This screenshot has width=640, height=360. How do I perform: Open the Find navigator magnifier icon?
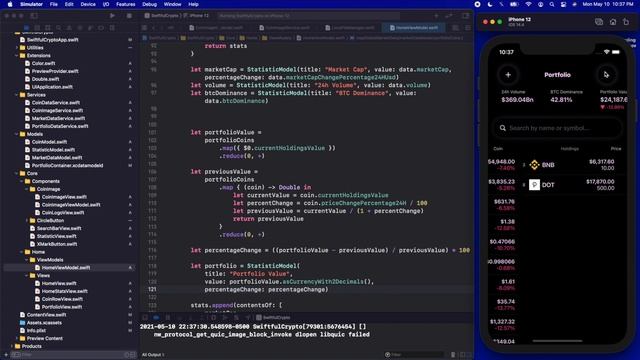coord(59,28)
